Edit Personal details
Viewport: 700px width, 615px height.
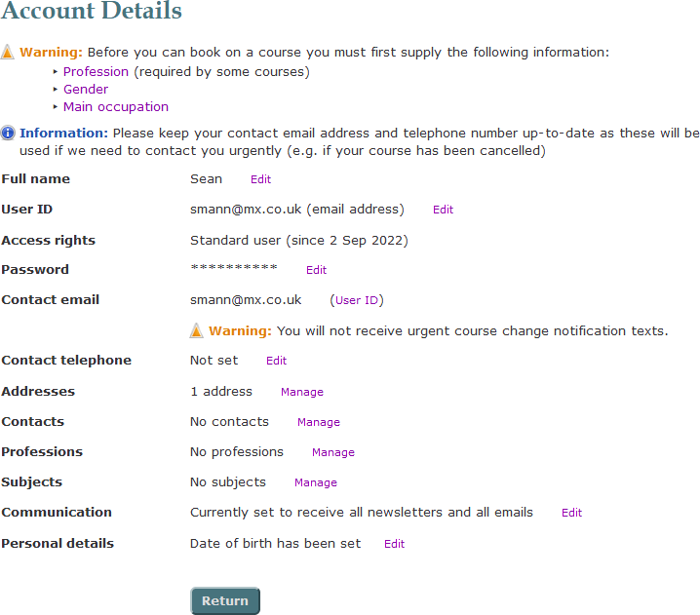[x=394, y=544]
